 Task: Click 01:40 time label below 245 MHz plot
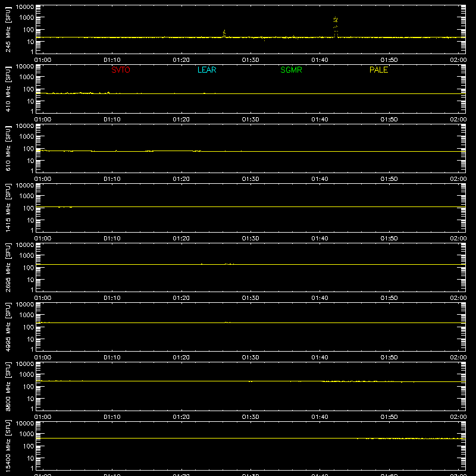pos(320,60)
